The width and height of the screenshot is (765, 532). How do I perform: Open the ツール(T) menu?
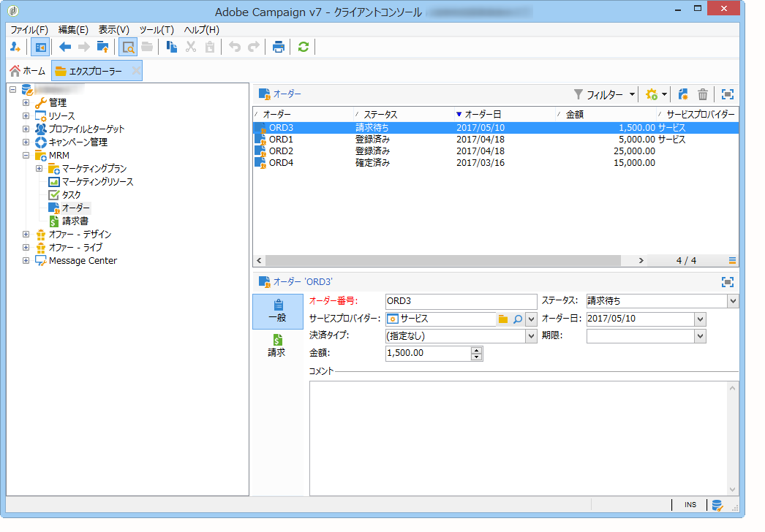(157, 30)
